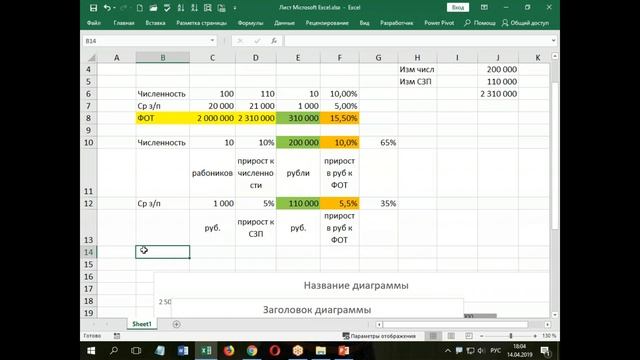Open a file using the folder icon
640x360 pixels.
pyautogui.click(x=153, y=8)
